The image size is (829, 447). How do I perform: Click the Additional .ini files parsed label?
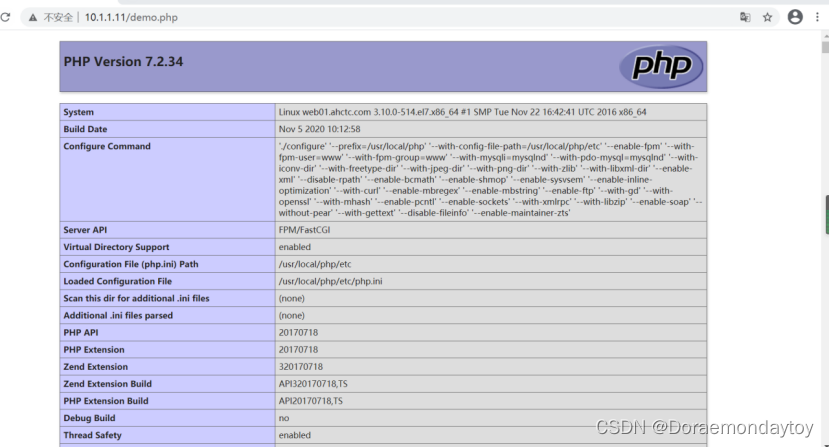[118, 315]
